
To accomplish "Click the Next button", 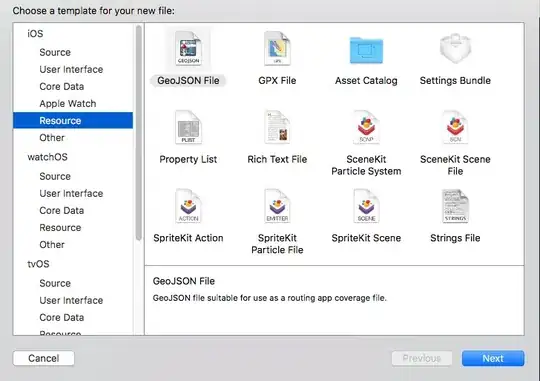I will (493, 358).
